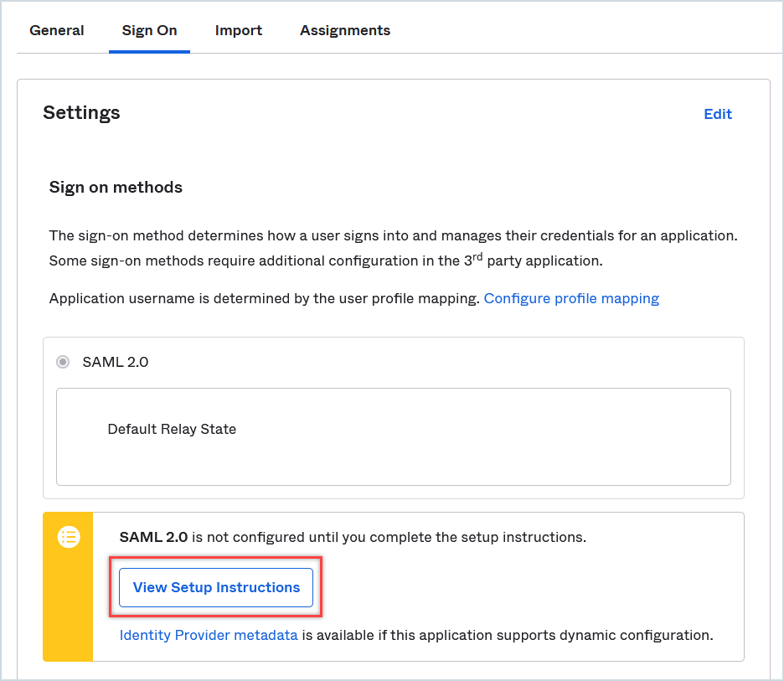This screenshot has height=681, width=784.
Task: Click the Sign on methods heading
Action: [116, 187]
